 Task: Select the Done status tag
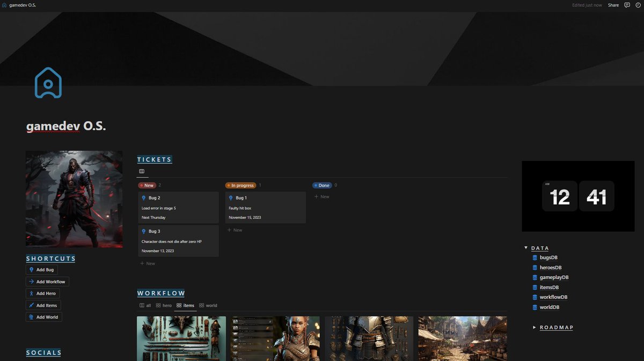click(x=322, y=185)
